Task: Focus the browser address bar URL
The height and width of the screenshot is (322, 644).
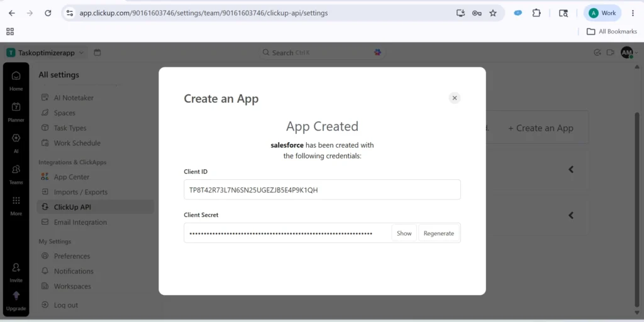Action: [x=204, y=13]
